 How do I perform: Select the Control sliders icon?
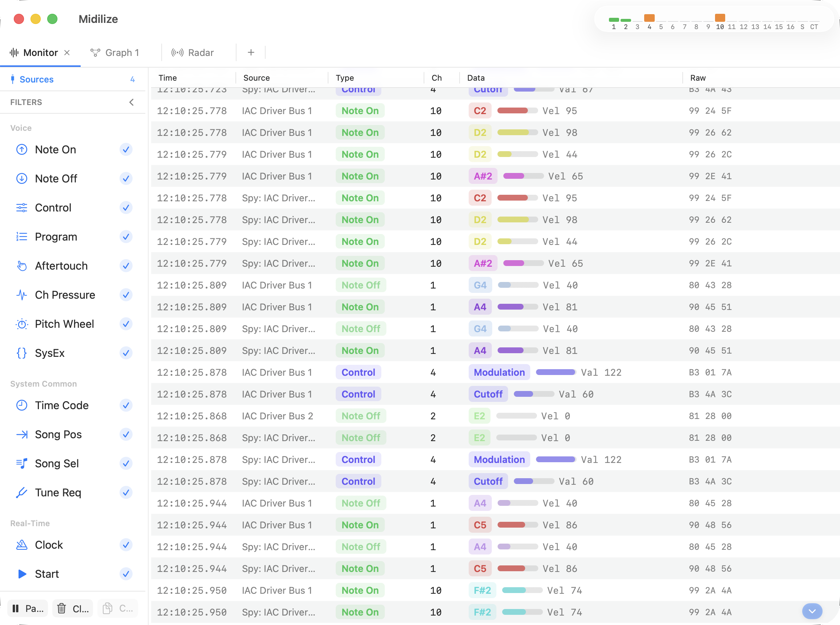tap(21, 207)
